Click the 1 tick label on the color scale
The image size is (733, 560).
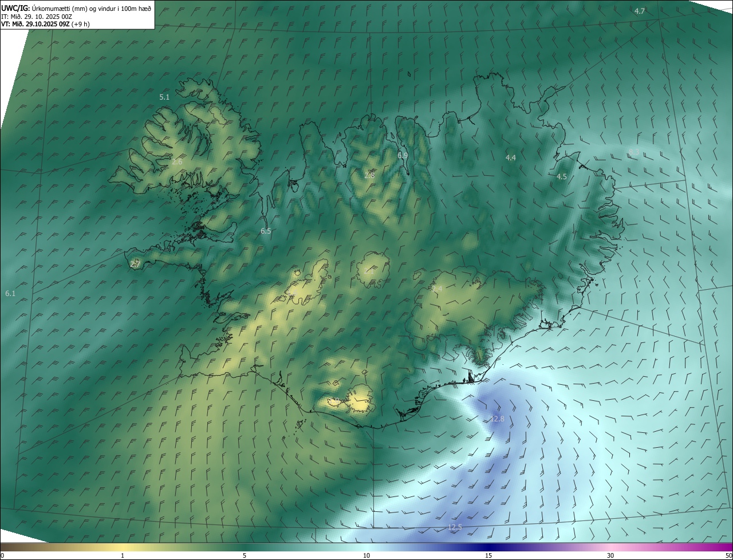click(123, 555)
